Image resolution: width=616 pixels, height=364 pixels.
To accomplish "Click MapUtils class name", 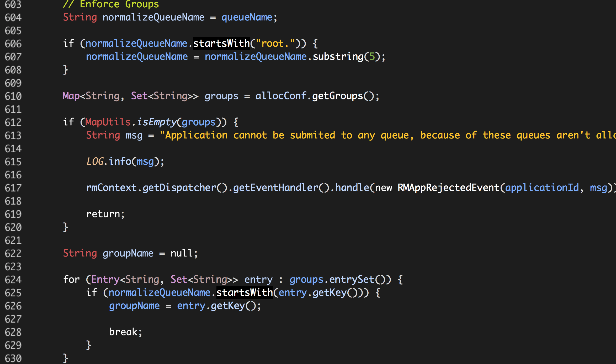I will coord(108,122).
